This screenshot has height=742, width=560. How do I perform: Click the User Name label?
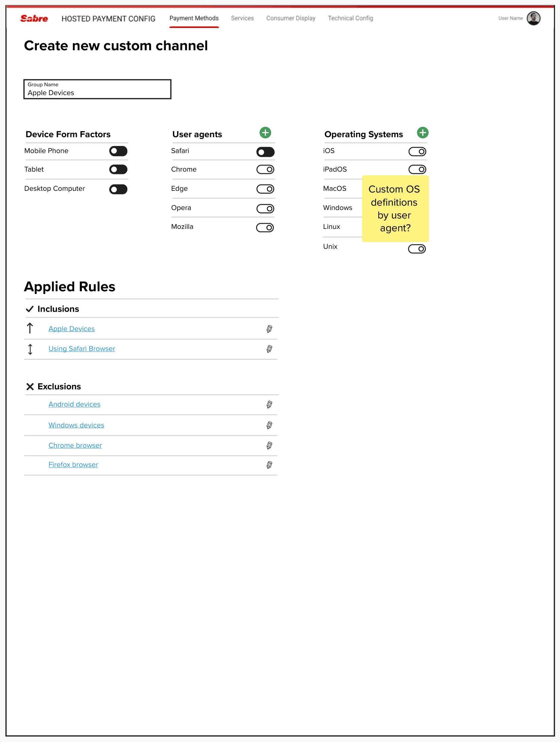point(510,18)
